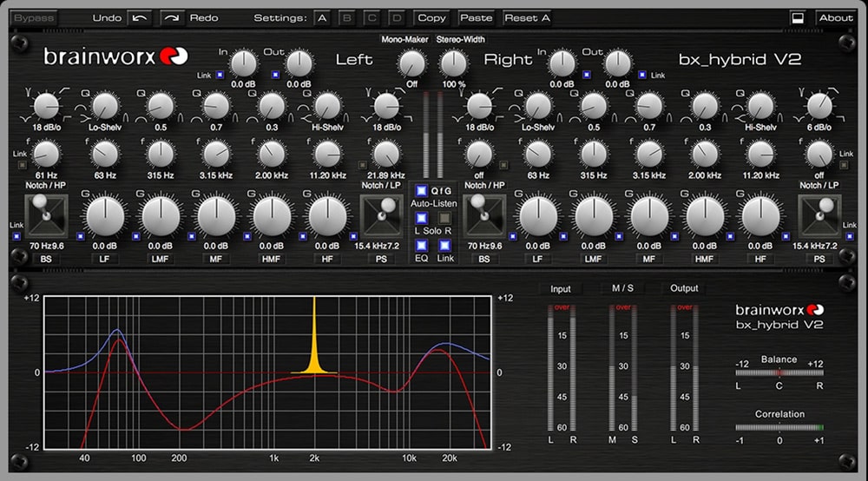Image resolution: width=868 pixels, height=481 pixels.
Task: Click the left Notch / HP joystick pad
Action: pyautogui.click(x=46, y=216)
